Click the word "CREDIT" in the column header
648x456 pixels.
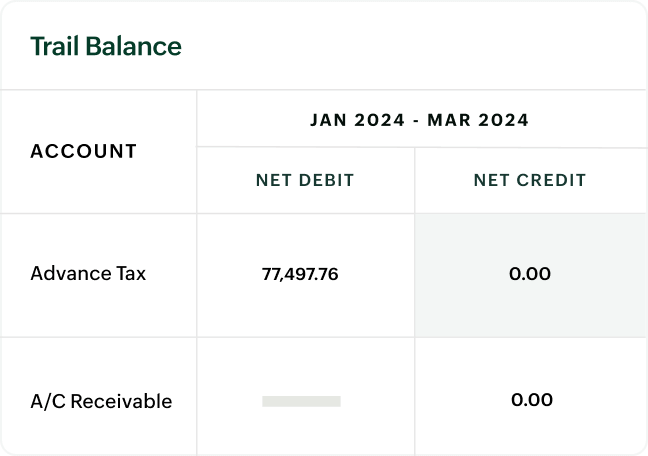tap(550, 181)
